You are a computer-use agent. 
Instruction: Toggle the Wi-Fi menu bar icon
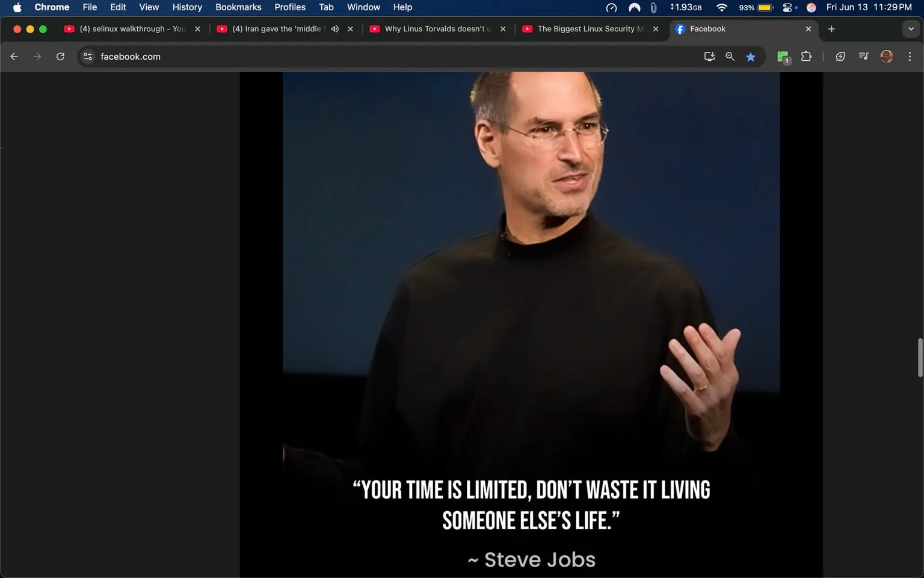721,7
